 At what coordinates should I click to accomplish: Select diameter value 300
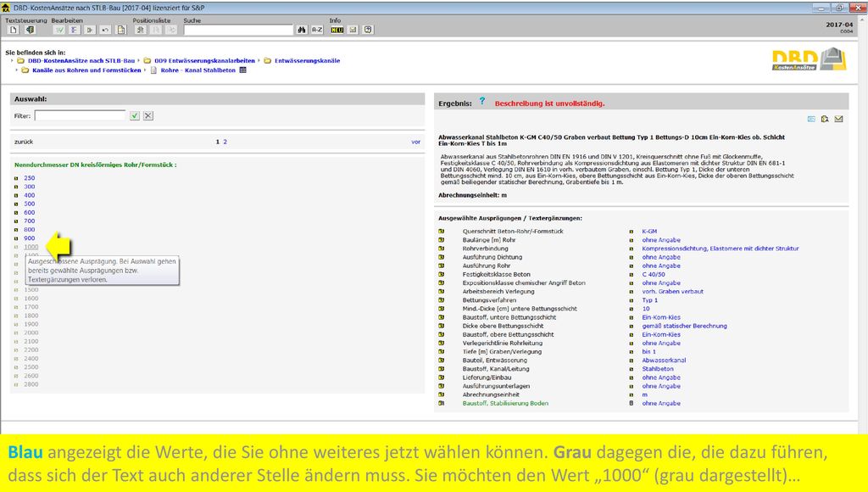(30, 187)
